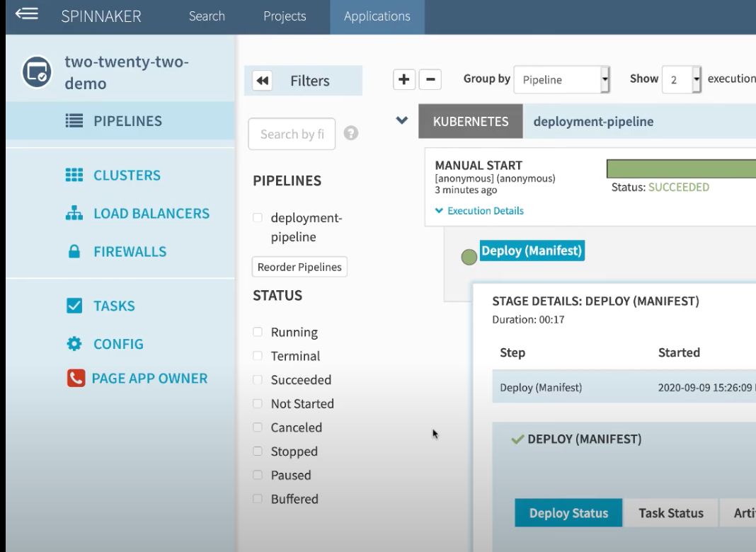
Task: Change the Show executions count dropdown
Action: tap(681, 79)
